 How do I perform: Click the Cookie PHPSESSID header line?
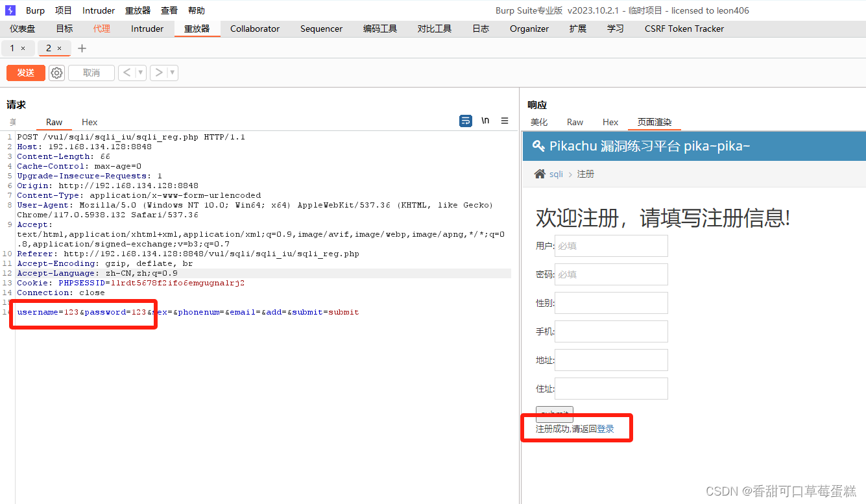click(x=130, y=283)
